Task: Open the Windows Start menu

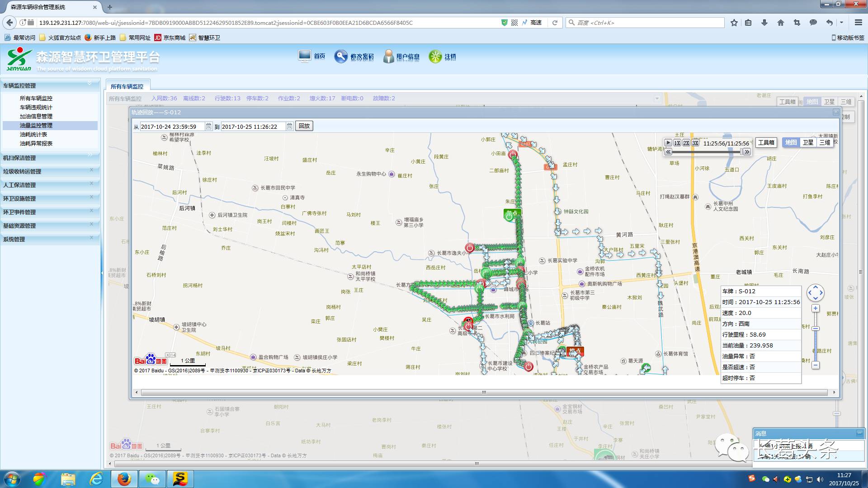Action: (x=12, y=479)
